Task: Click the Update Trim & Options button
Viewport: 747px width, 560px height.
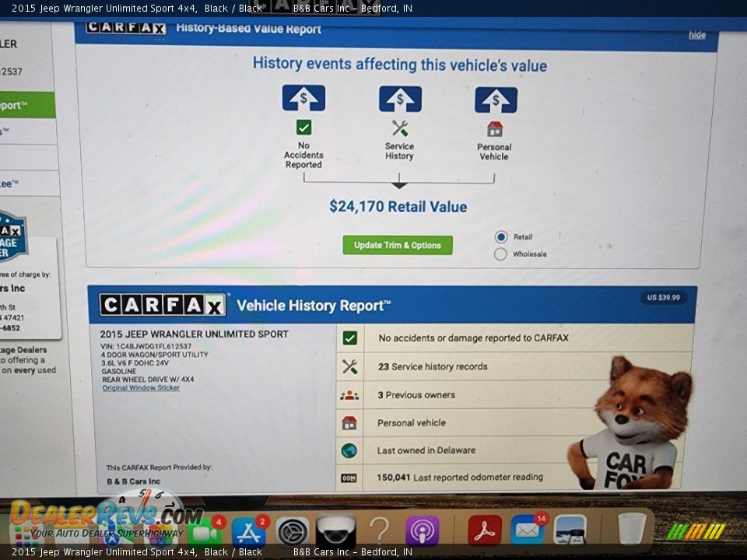Action: pos(398,245)
